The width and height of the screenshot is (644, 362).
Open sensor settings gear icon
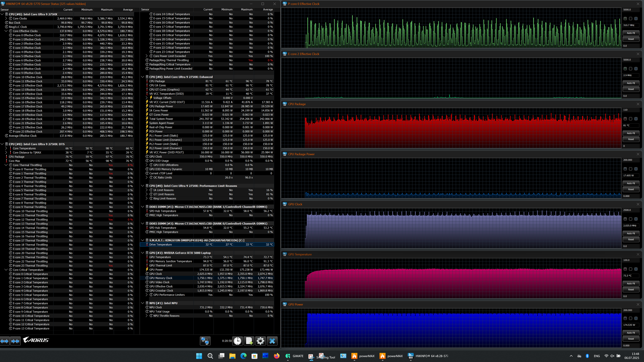260,341
